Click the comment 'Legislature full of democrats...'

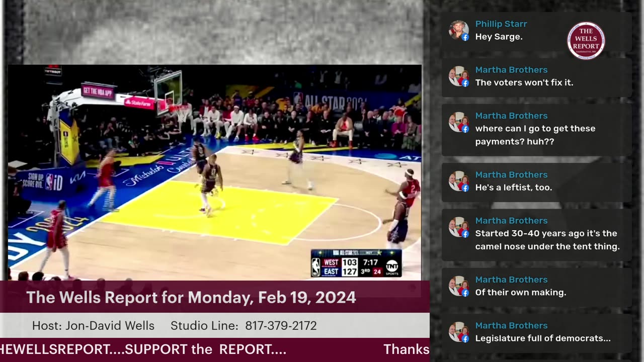[543, 338]
